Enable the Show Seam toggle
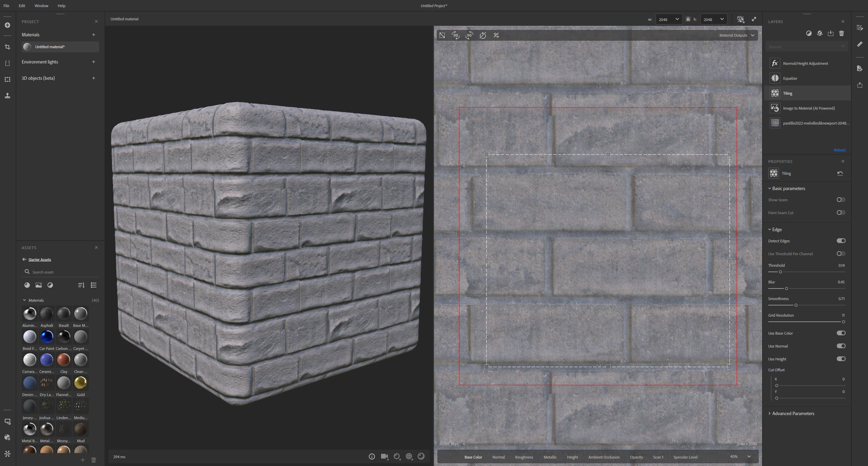Screen dimensions: 868x466 click(841, 200)
